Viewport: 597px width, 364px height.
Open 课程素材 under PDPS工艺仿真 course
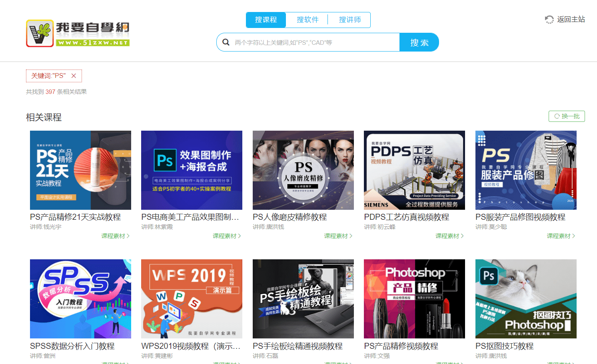click(449, 236)
